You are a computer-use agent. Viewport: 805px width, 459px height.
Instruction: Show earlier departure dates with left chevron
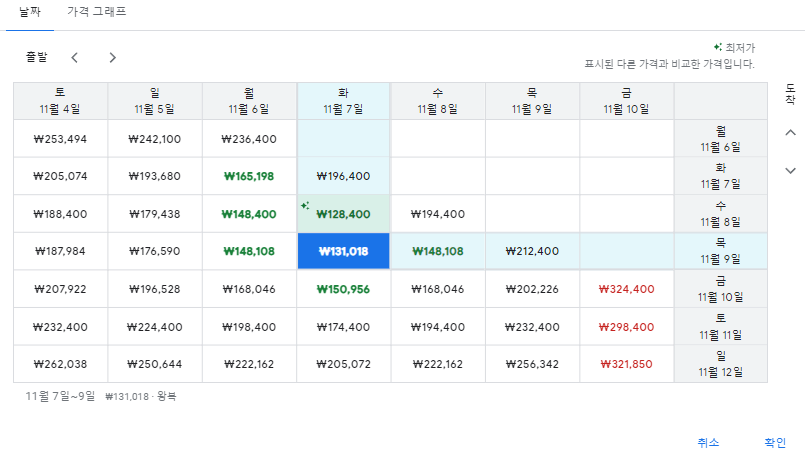pos(74,58)
